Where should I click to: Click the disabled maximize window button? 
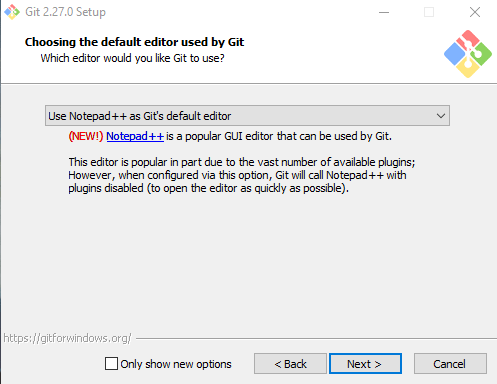[x=429, y=12]
